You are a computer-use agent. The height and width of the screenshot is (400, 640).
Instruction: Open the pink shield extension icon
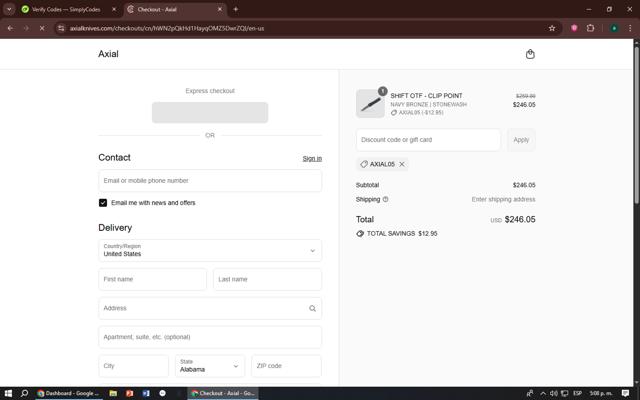(574, 28)
